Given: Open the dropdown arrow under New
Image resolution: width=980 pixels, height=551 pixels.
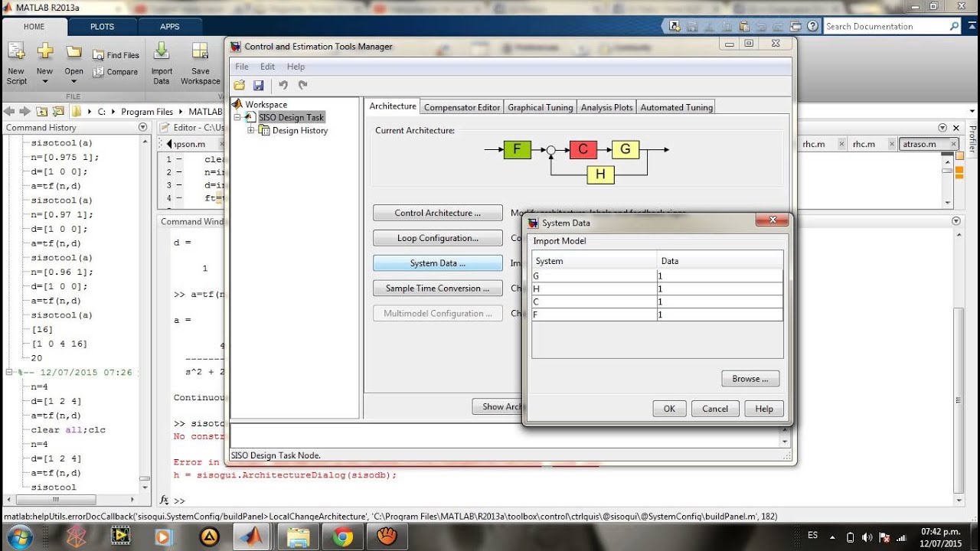Looking at the screenshot, I should (x=45, y=82).
